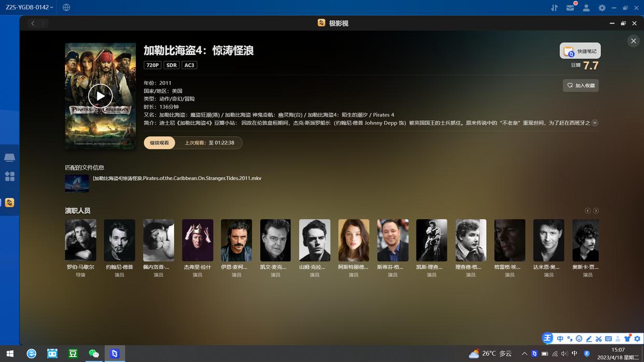Click the apps grid icon in left sidebar
Image resolution: width=644 pixels, height=362 pixels.
point(9,176)
